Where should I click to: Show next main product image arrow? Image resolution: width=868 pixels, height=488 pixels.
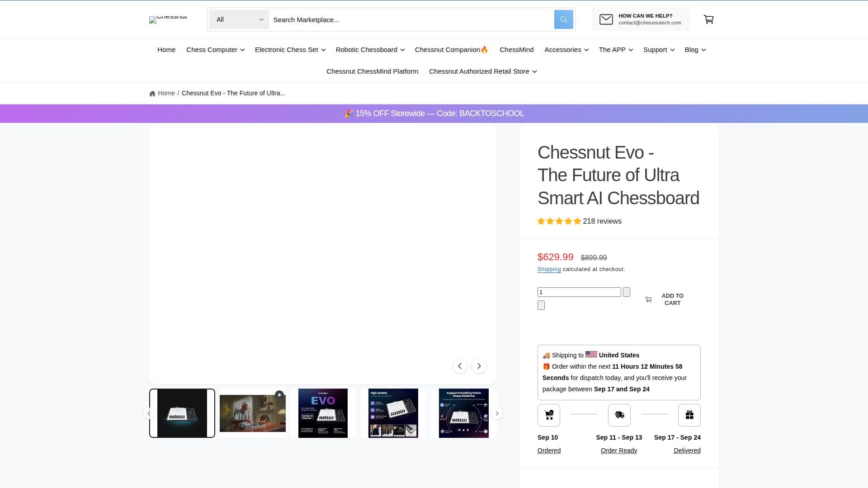(479, 366)
